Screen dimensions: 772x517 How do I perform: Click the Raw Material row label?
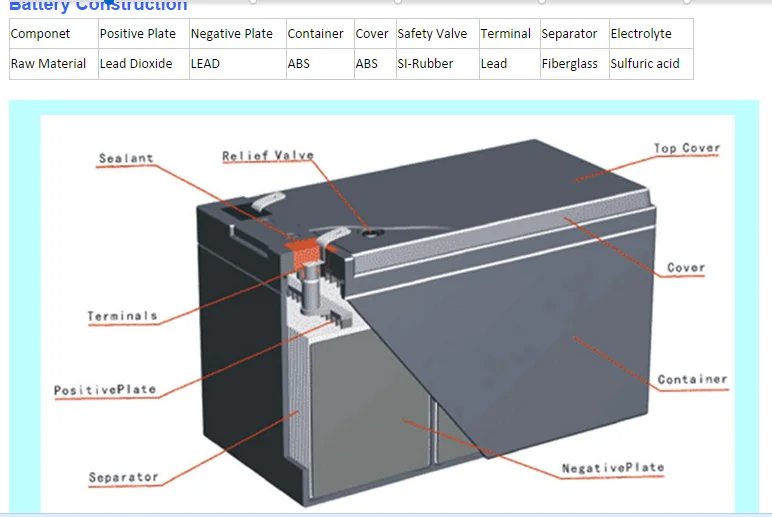(50, 64)
